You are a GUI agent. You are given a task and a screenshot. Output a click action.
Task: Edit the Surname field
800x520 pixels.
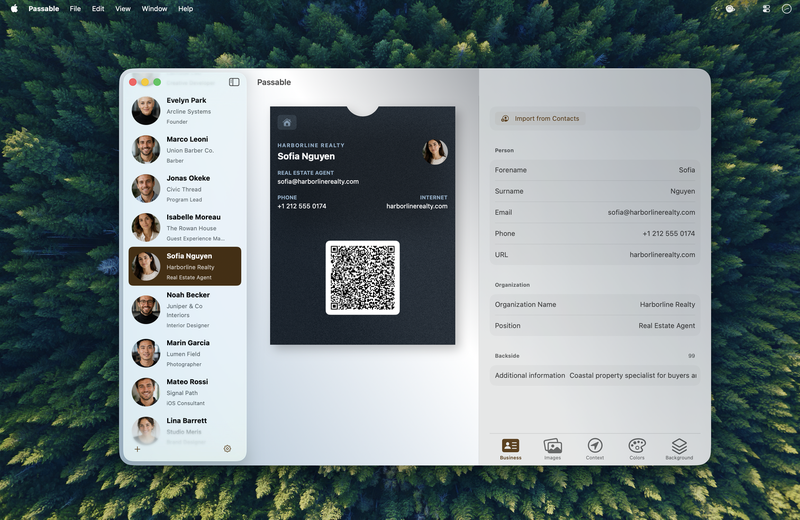click(x=595, y=191)
